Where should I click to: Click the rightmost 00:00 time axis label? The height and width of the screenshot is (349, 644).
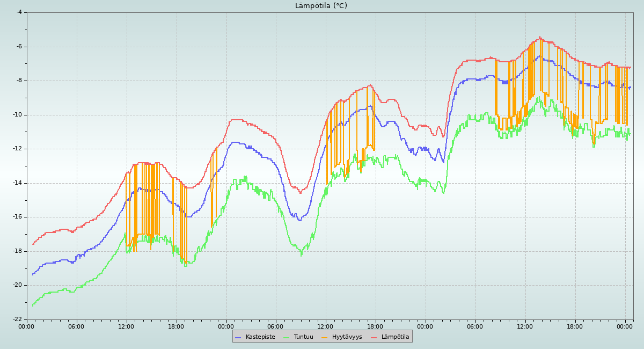[625, 326]
